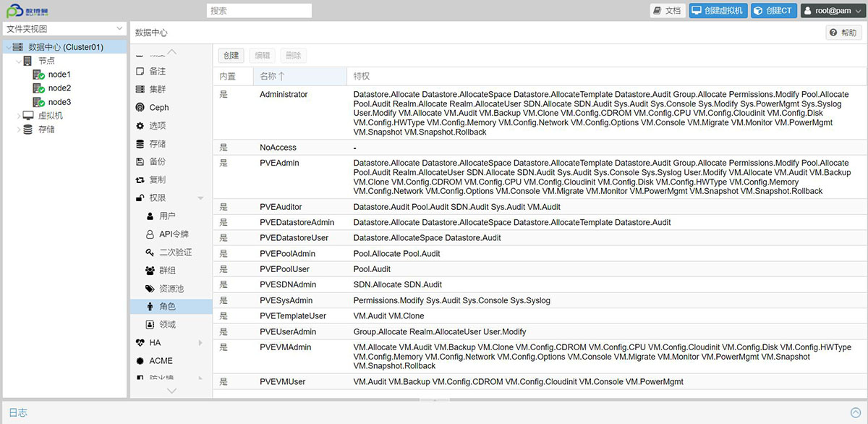The width and height of the screenshot is (868, 424).
Task: Expand the HA submenu arrow
Action: pyautogui.click(x=200, y=343)
